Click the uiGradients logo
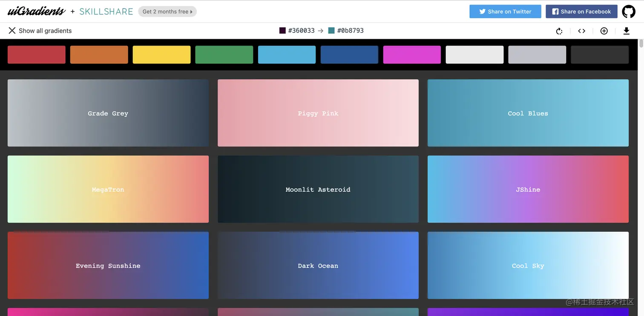This screenshot has height=316, width=644. [x=37, y=11]
